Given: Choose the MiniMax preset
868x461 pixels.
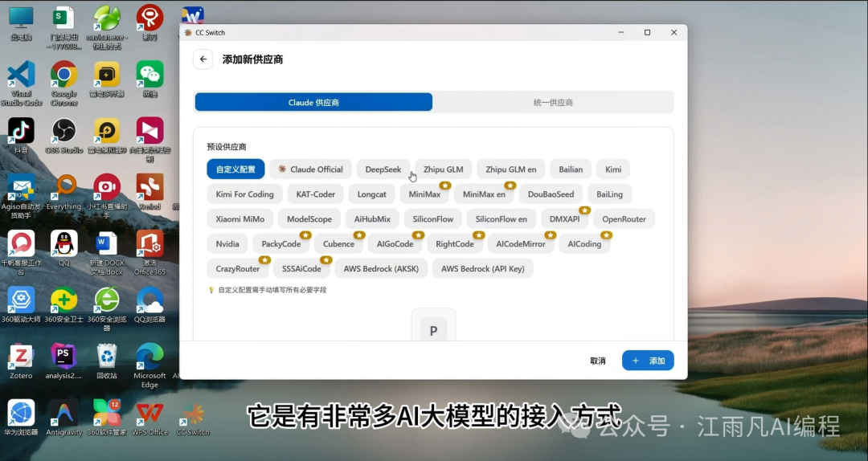Looking at the screenshot, I should [x=424, y=194].
